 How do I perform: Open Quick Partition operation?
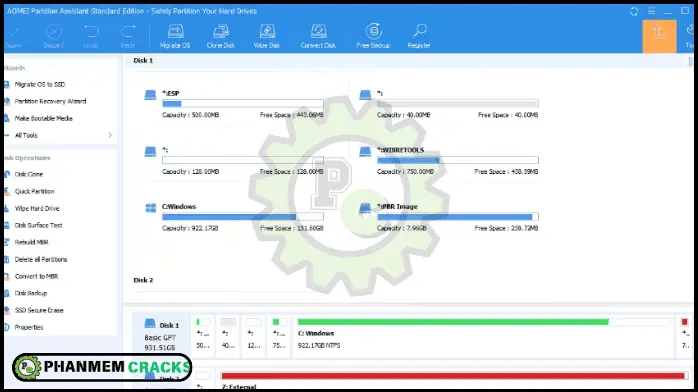point(34,191)
